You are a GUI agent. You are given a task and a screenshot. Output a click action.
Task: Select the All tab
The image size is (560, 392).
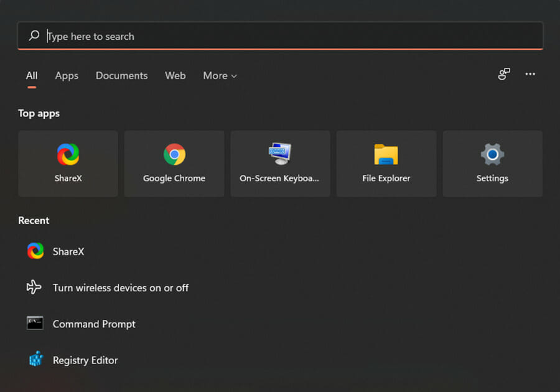tap(32, 76)
